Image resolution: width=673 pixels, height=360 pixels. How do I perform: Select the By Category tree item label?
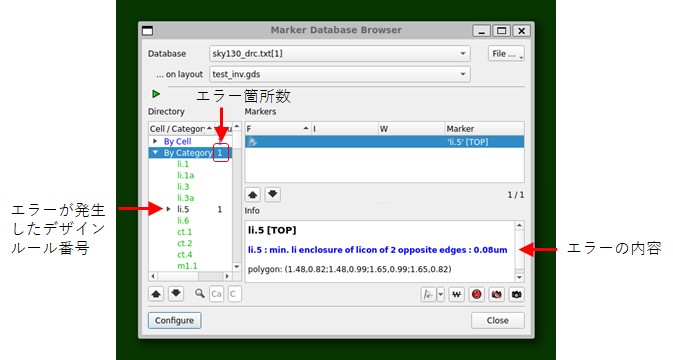(188, 153)
